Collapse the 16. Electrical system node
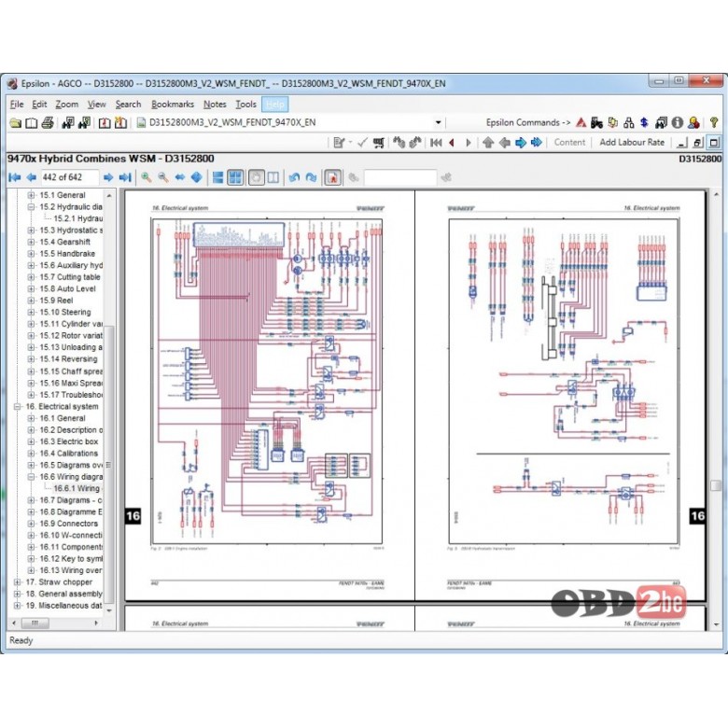 [17, 407]
